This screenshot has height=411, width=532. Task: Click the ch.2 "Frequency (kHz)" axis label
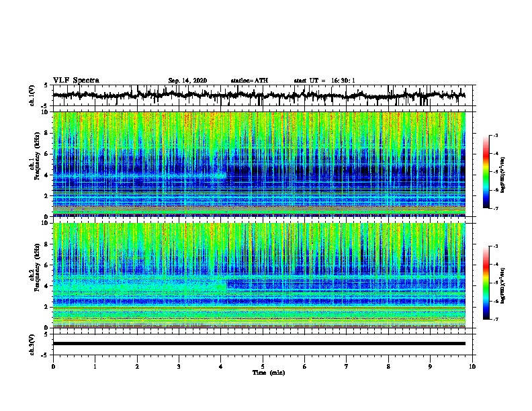pos(37,267)
